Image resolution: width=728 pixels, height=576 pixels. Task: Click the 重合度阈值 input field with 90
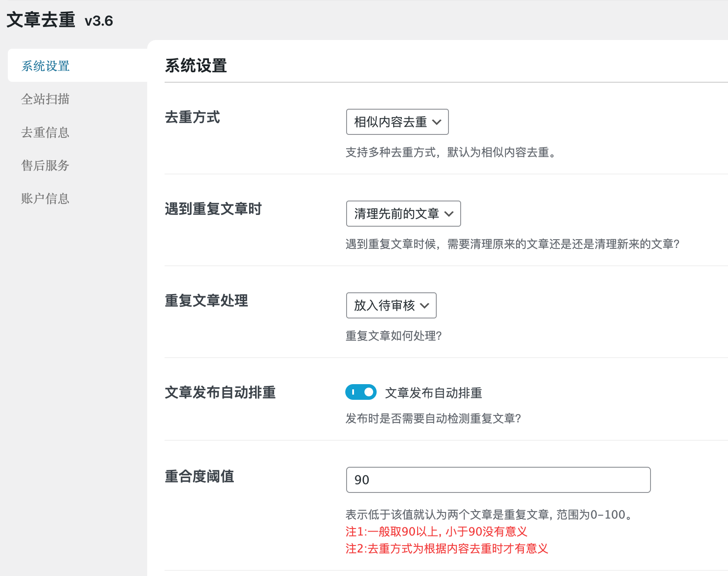pyautogui.click(x=498, y=480)
